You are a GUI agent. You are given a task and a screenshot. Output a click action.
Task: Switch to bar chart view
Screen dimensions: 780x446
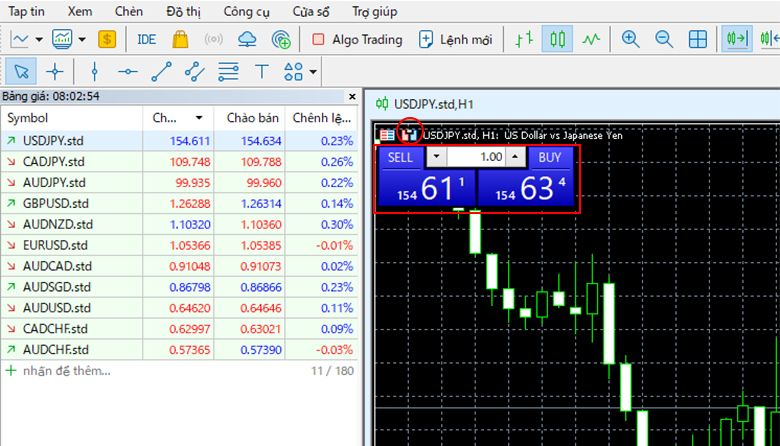tap(524, 39)
